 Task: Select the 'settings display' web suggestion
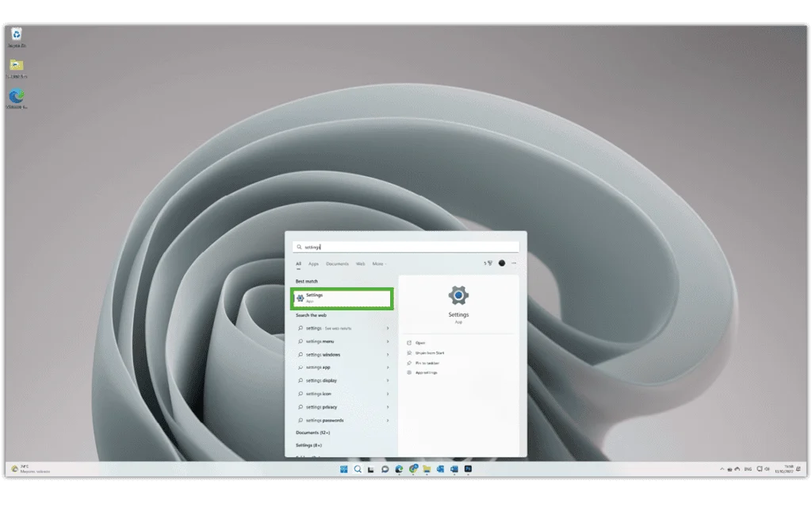click(343, 380)
